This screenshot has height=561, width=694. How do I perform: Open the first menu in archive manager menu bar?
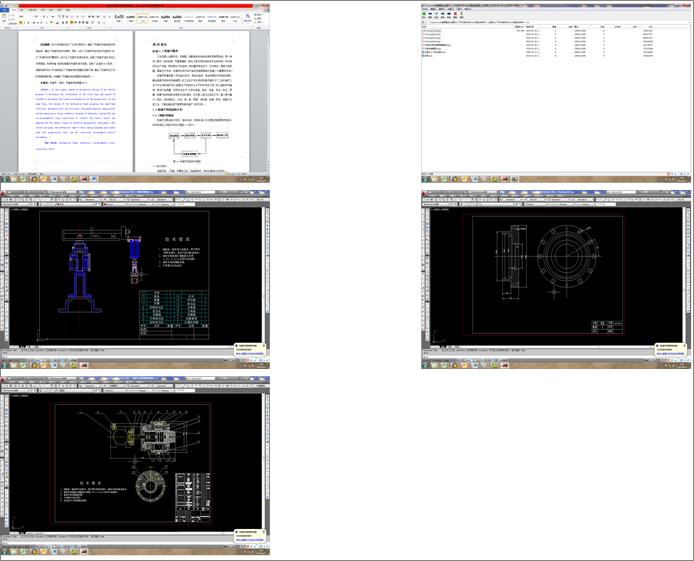tap(425, 8)
